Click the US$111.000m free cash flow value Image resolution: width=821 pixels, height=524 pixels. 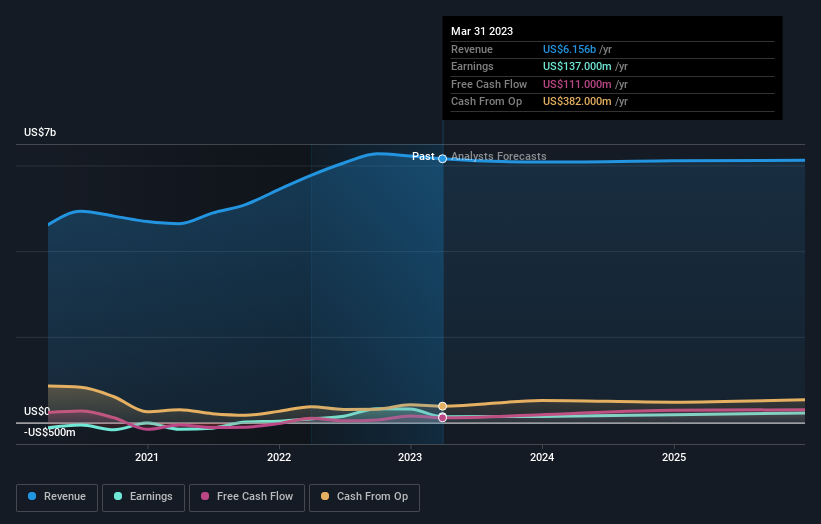click(577, 84)
